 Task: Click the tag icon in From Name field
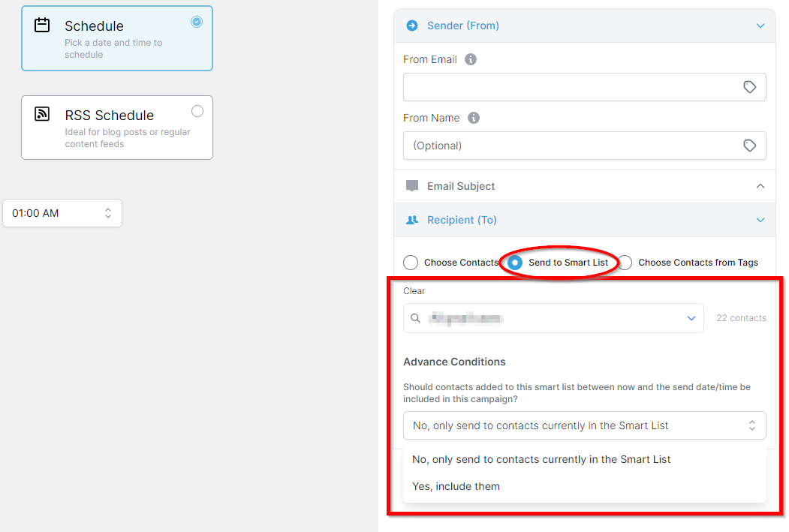[749, 146]
